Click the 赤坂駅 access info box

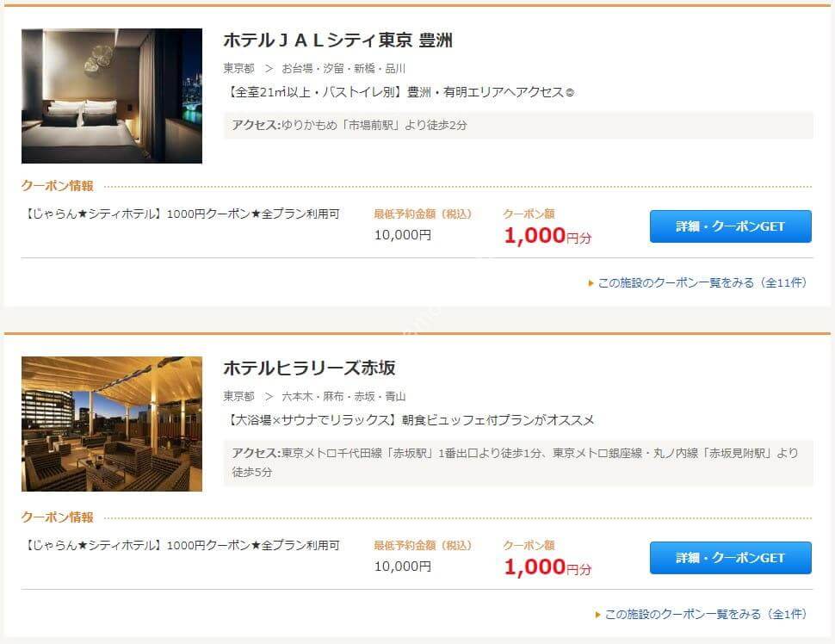click(518, 462)
